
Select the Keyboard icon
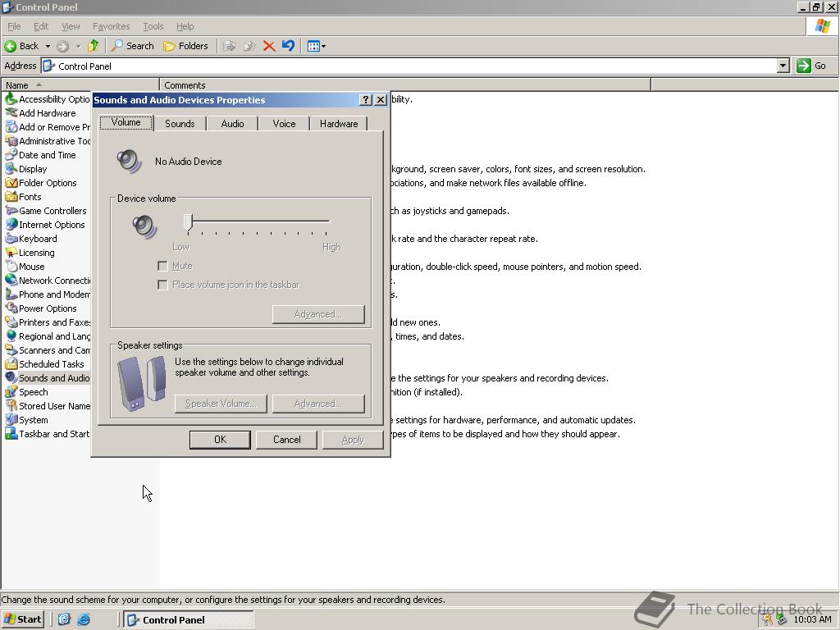point(11,239)
